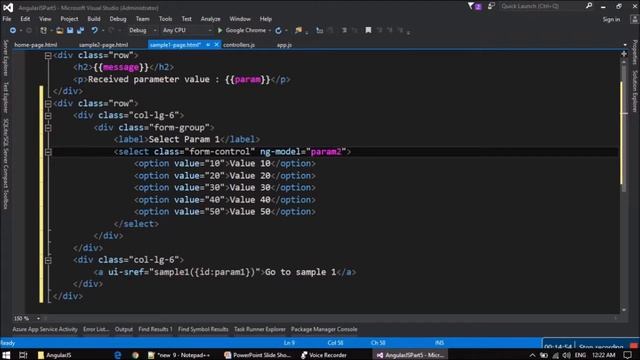Open the Server Explorer side tab
640x360 pixels.
pos(5,58)
